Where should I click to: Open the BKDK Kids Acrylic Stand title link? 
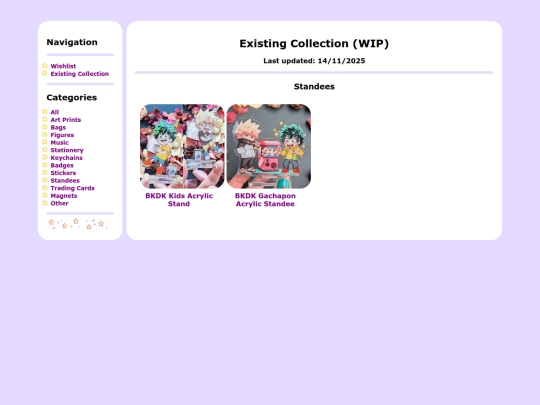coord(179,200)
